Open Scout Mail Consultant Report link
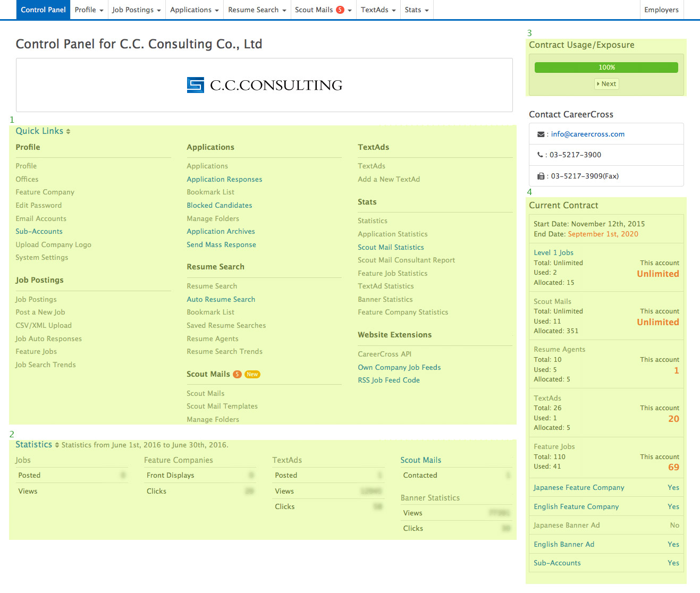 coord(406,260)
